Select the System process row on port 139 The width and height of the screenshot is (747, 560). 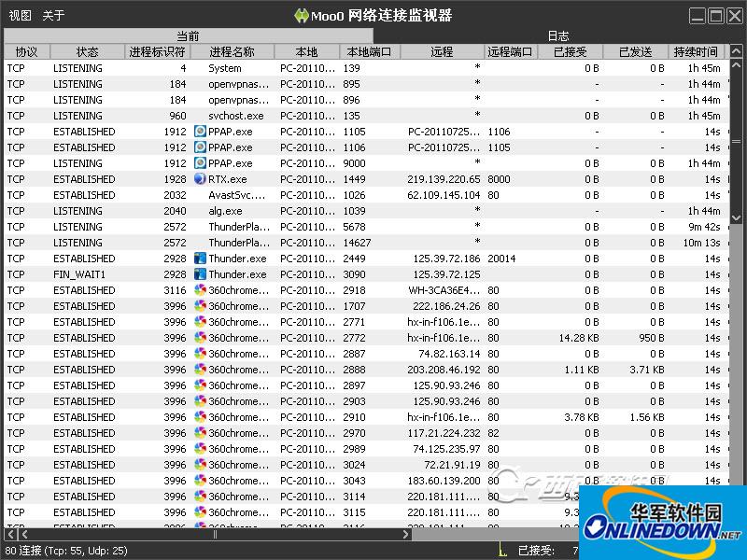coord(366,68)
